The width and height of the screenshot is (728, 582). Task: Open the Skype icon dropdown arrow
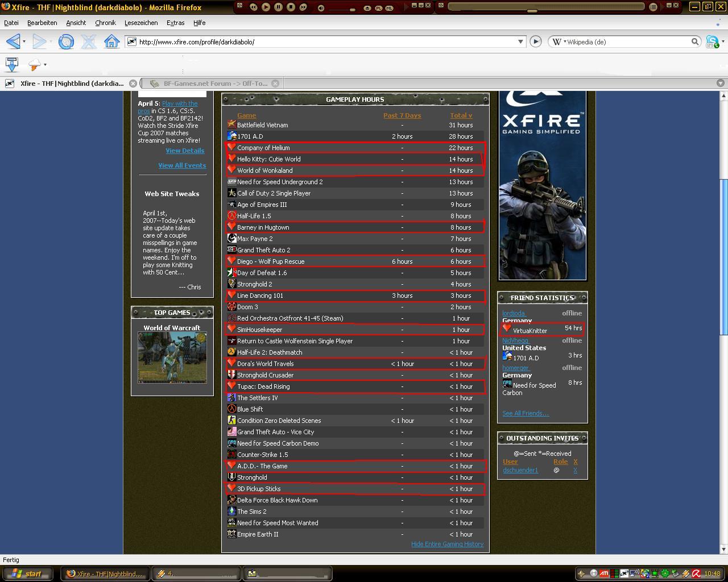pos(722,41)
